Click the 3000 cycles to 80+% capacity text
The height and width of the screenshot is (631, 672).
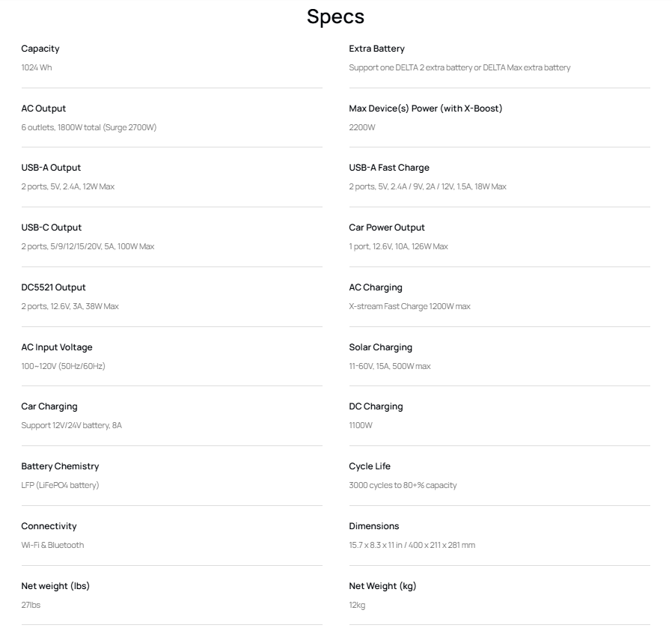click(403, 485)
